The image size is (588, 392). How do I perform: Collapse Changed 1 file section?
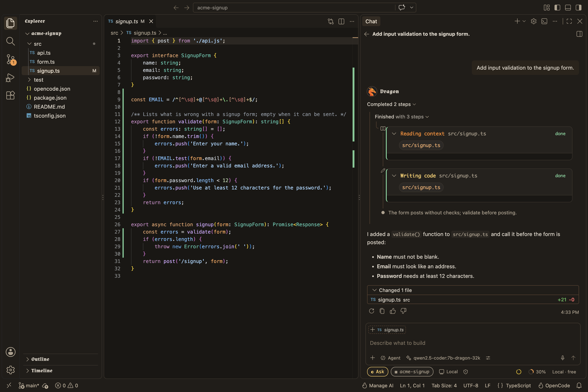(473, 290)
